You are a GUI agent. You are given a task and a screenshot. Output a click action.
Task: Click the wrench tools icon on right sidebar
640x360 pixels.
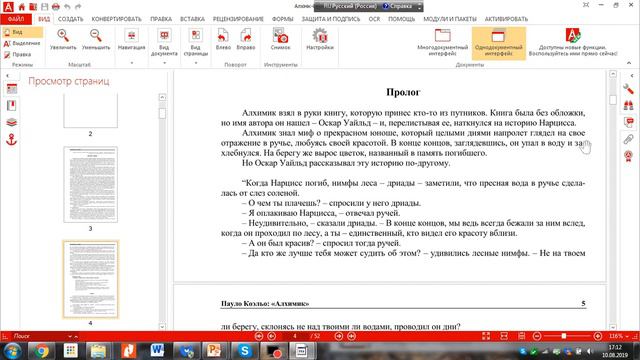point(628,89)
